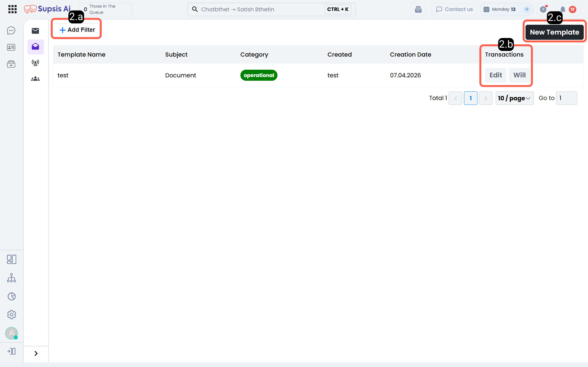Open the 10 / page dropdown
The image size is (588, 367).
(x=514, y=98)
